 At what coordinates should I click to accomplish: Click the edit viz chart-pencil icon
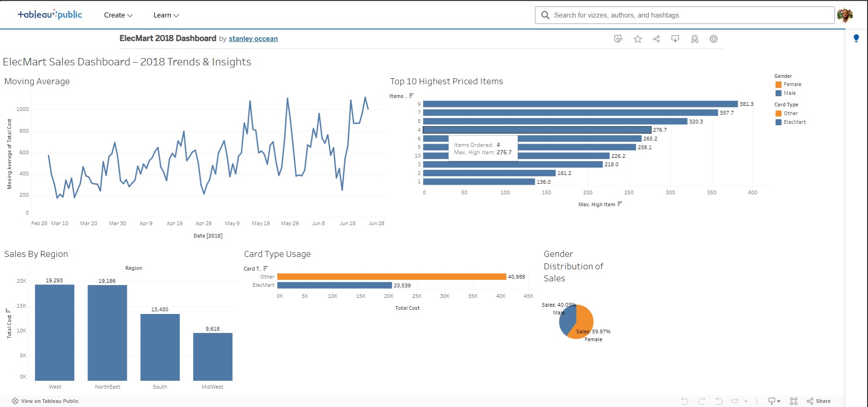point(618,39)
